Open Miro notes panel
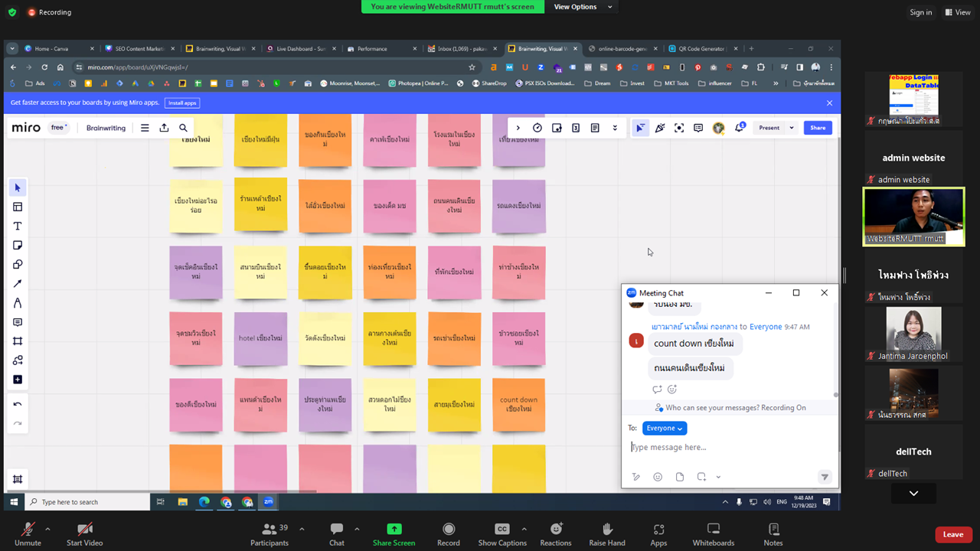Image resolution: width=980 pixels, height=551 pixels. click(x=595, y=128)
